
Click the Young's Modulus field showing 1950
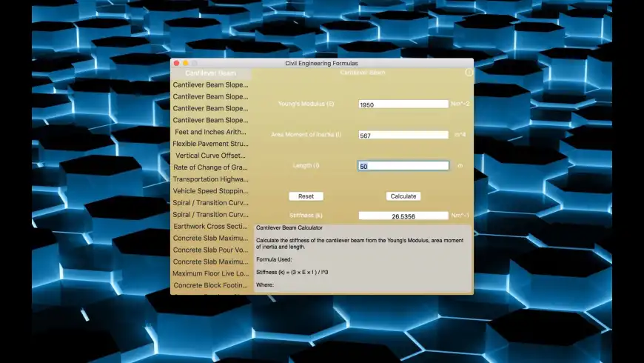[403, 104]
